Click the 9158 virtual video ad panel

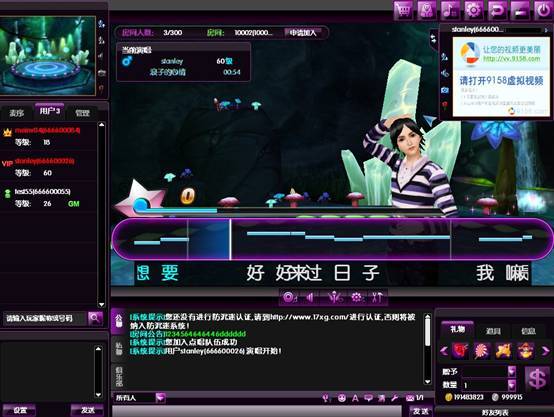(x=501, y=76)
